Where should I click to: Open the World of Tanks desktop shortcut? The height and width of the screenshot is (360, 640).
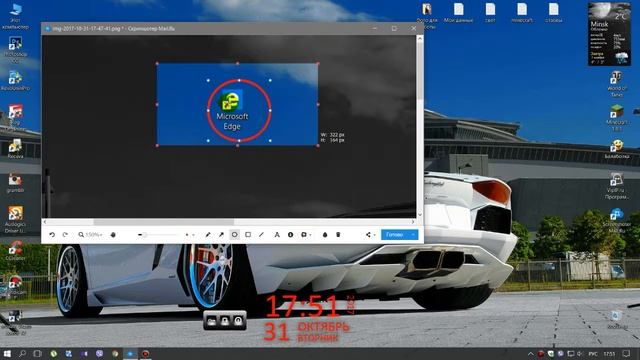pyautogui.click(x=616, y=84)
